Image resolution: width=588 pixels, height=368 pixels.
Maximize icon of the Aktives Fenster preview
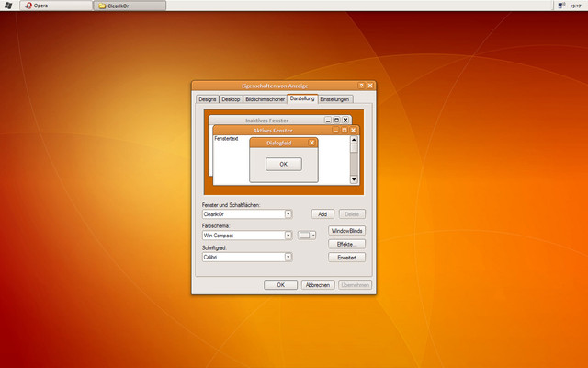click(345, 131)
